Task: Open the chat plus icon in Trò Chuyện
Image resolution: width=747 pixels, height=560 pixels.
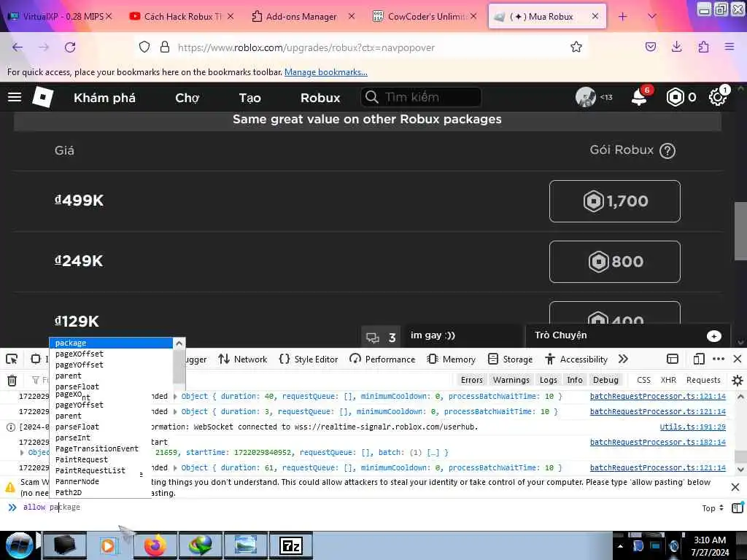Action: (x=713, y=336)
